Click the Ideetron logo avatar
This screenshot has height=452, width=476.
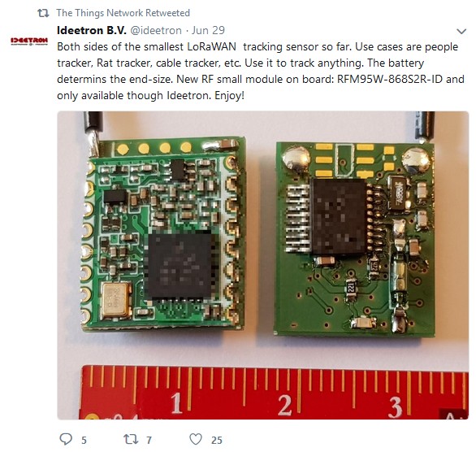pos(29,41)
